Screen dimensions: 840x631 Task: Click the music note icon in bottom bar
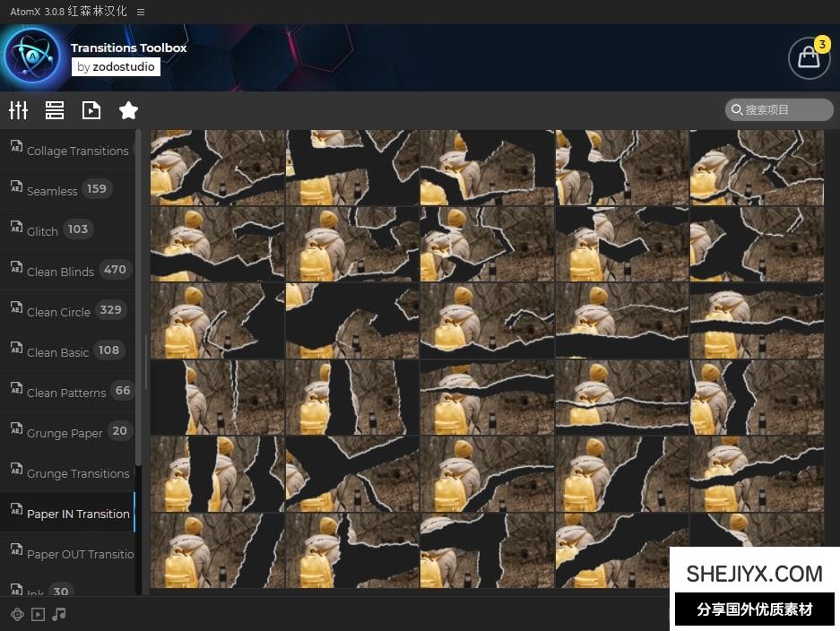59,614
